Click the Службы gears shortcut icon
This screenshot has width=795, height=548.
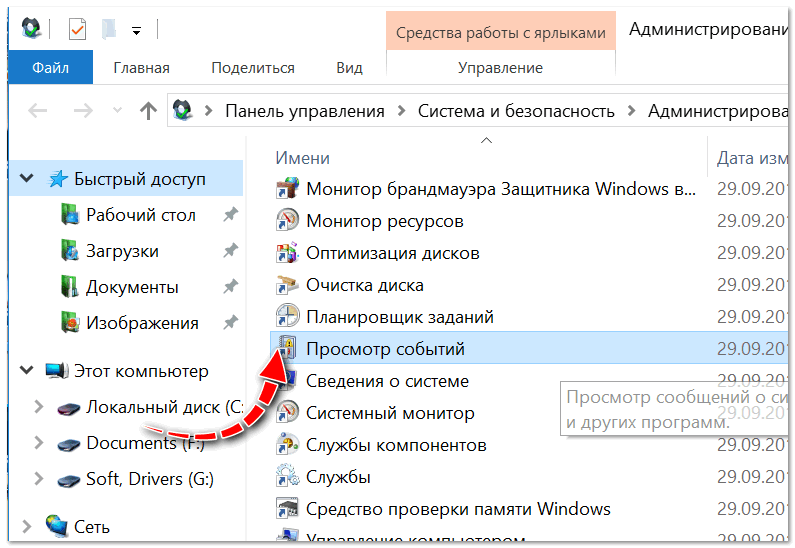pyautogui.click(x=287, y=476)
